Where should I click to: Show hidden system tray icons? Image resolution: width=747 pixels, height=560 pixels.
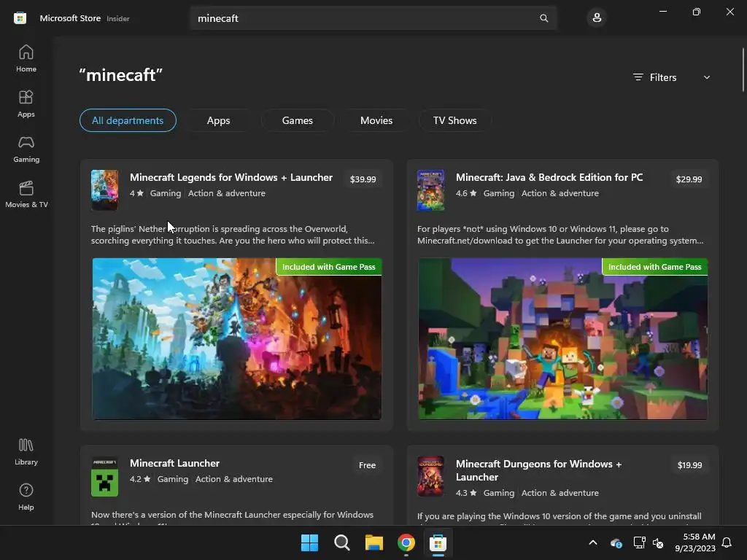click(593, 542)
